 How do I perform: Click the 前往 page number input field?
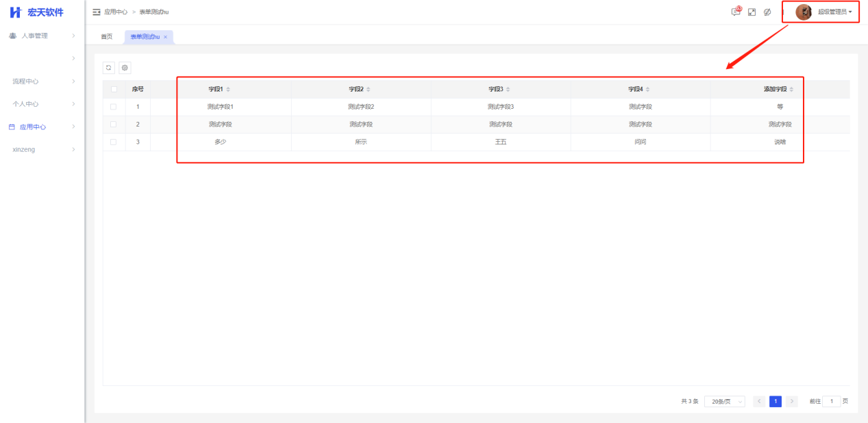tap(832, 401)
